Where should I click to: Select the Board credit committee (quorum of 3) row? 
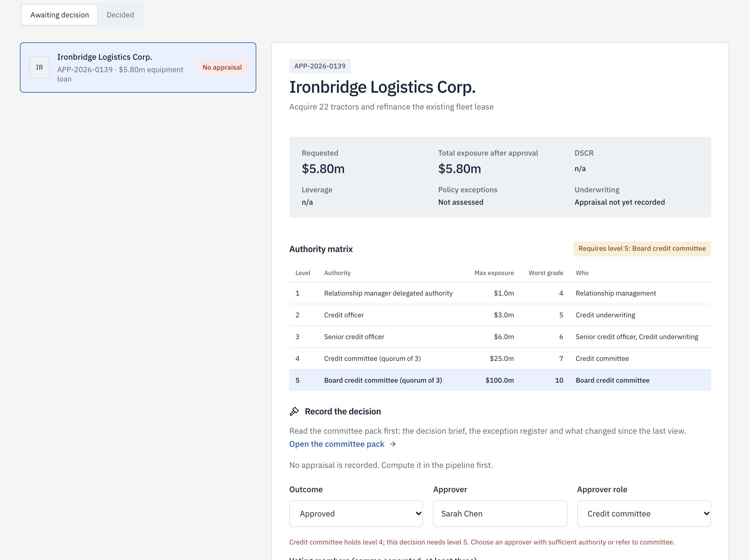[x=500, y=380]
